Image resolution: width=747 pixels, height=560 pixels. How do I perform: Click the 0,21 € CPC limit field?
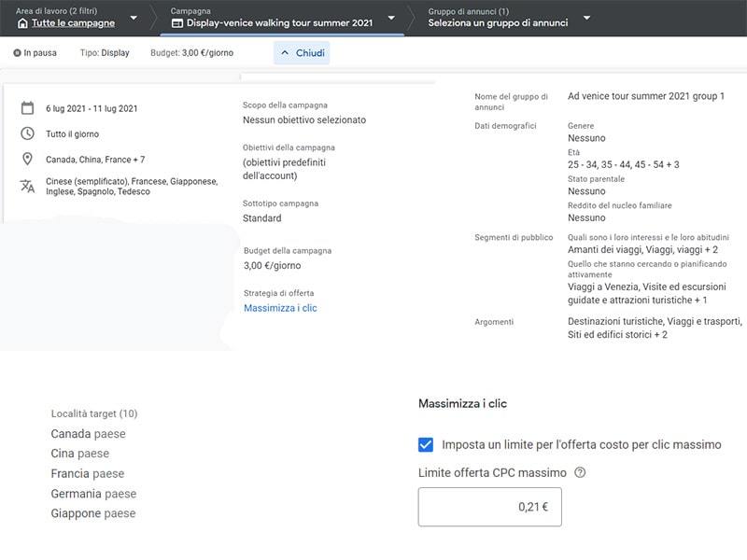[x=489, y=507]
